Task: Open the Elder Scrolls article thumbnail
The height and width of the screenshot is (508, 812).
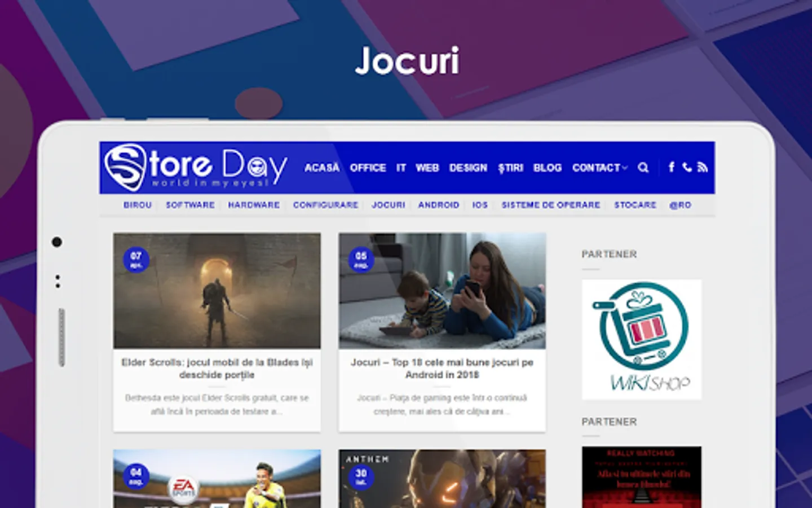Action: coord(217,291)
